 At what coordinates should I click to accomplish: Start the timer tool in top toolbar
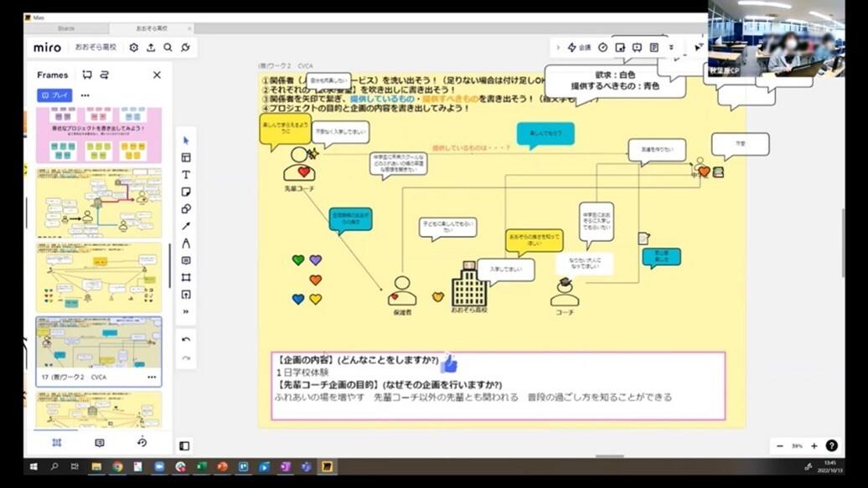point(603,48)
